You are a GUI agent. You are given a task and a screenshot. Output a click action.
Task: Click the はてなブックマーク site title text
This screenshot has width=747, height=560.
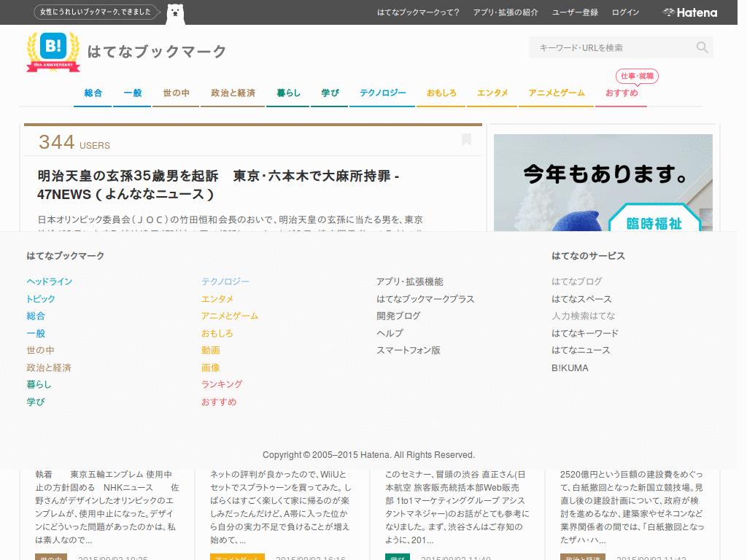pos(157,52)
